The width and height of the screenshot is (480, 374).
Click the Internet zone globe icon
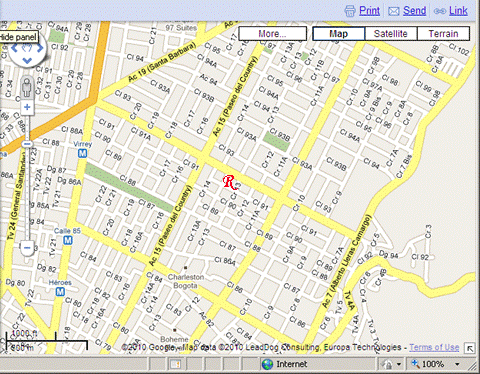(x=267, y=364)
